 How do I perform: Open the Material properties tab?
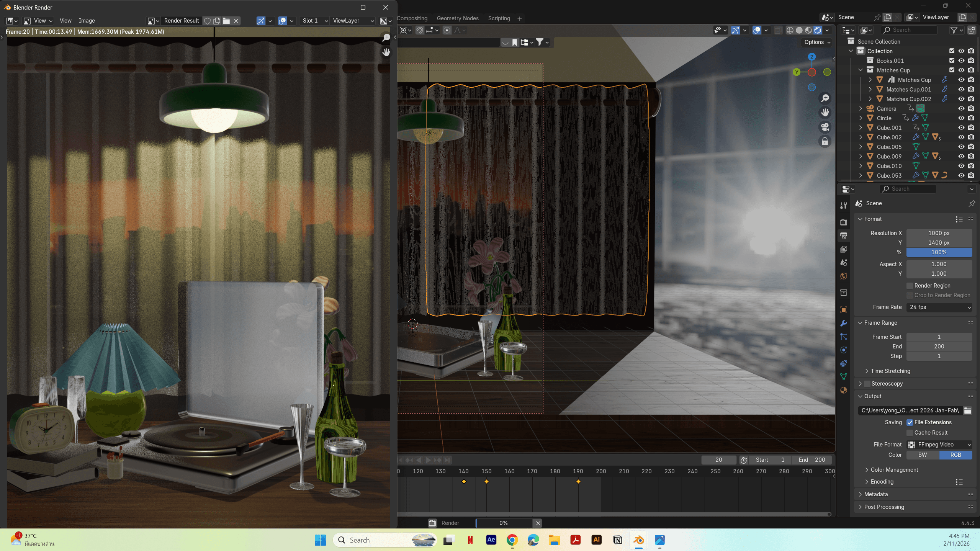(x=844, y=390)
